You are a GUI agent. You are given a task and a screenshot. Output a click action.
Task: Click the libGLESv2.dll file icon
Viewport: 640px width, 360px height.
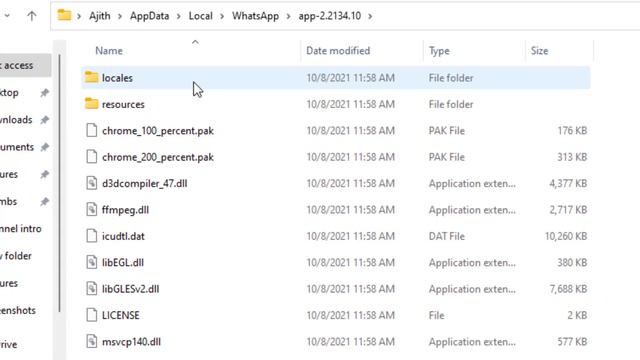(91, 289)
